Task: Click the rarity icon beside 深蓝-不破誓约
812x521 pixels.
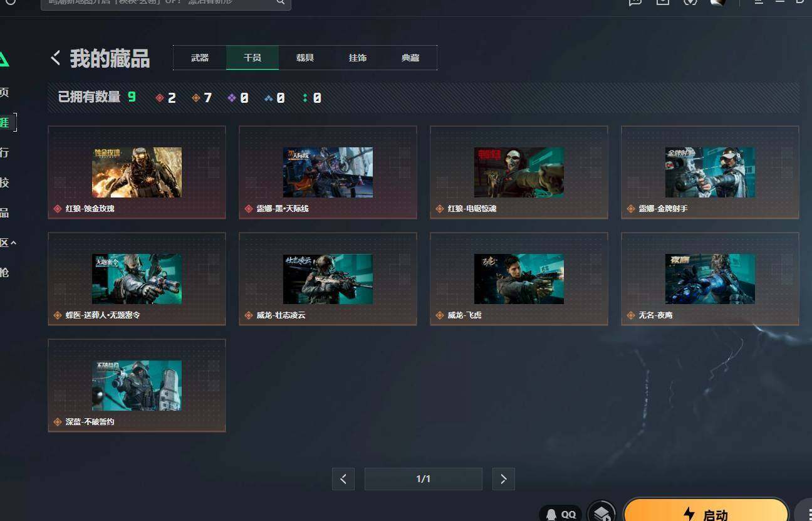Action: coord(58,422)
